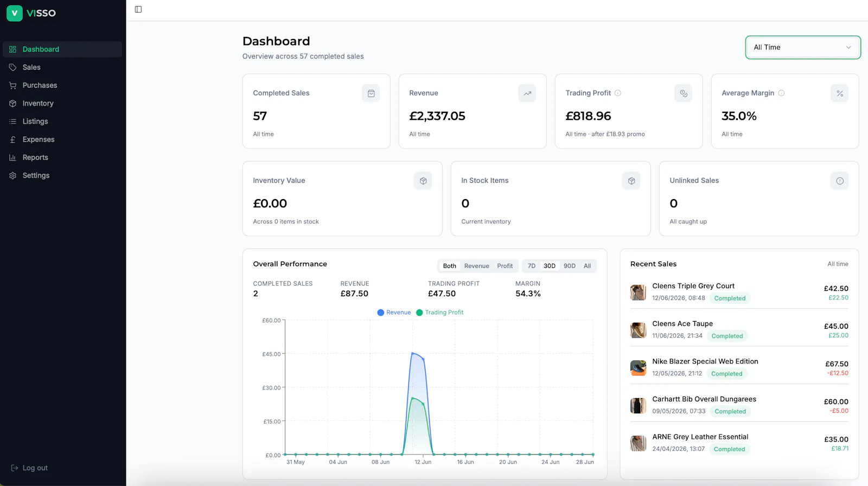Open the ARNE Grey Leather Essential sale
This screenshot has height=486, width=868.
[739, 443]
